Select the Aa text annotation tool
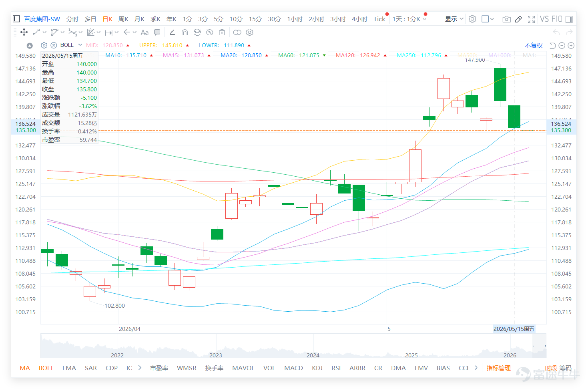The image size is (588, 389). click(x=144, y=32)
